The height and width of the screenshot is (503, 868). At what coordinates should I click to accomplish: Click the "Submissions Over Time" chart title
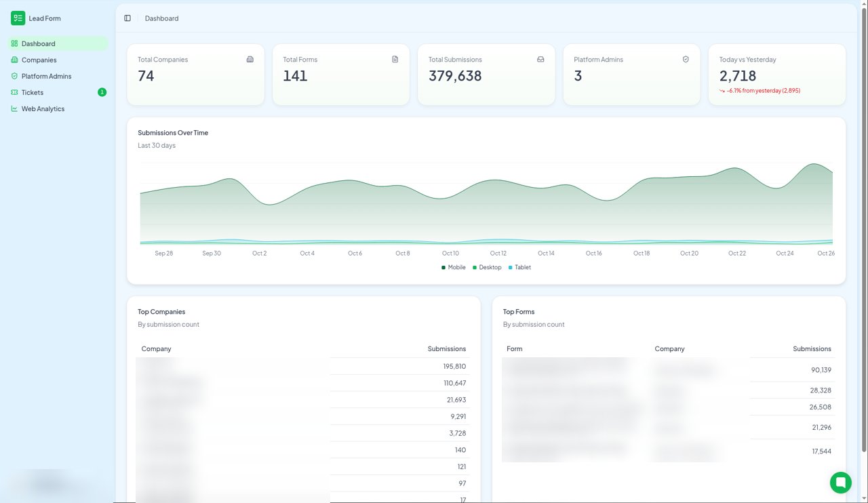tap(173, 133)
